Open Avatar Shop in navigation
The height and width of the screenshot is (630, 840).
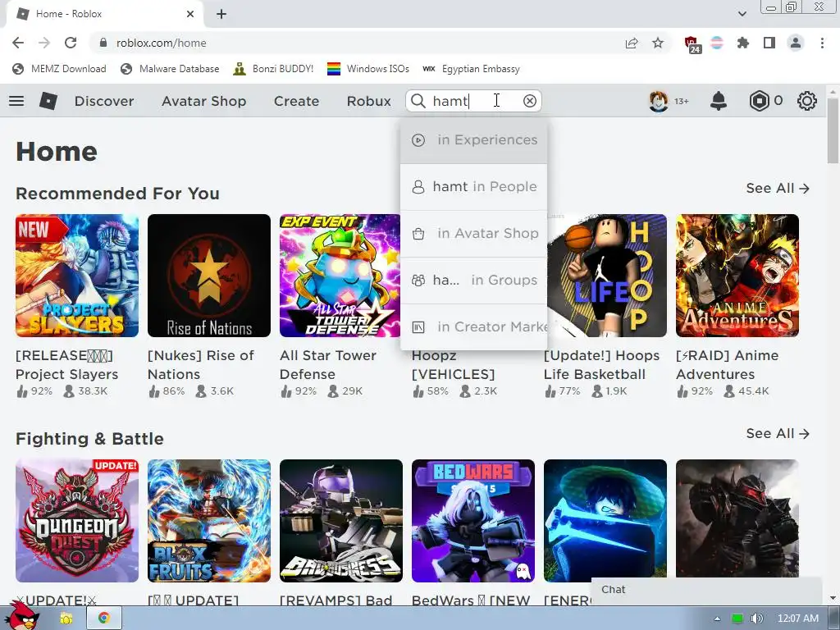click(x=203, y=101)
